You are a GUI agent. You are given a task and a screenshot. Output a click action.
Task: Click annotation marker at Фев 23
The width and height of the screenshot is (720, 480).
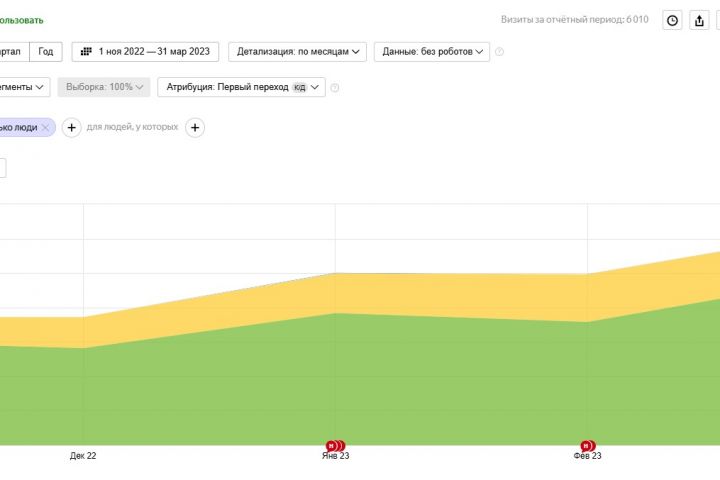pyautogui.click(x=588, y=446)
